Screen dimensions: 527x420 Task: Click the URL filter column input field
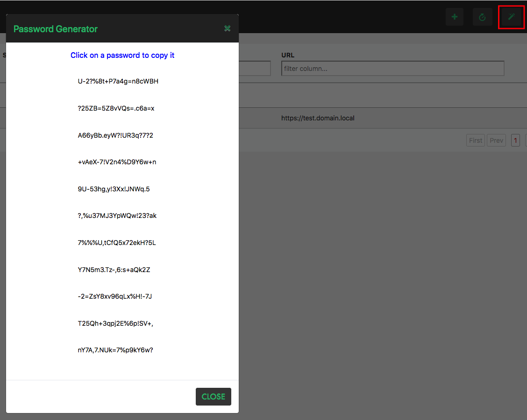pos(392,69)
